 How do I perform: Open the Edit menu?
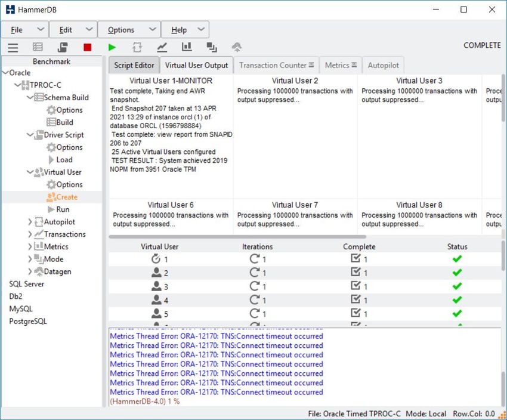tap(73, 30)
